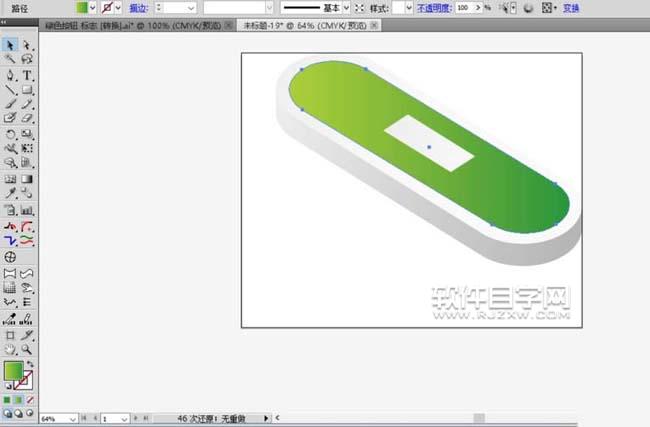Switch to the 100% (CMYK/预览) document tab

pos(137,26)
